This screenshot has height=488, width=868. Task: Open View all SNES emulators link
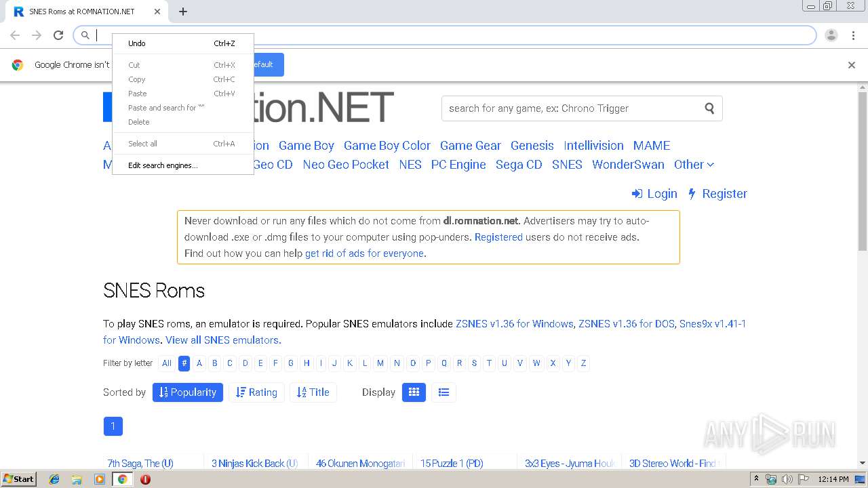pos(223,340)
